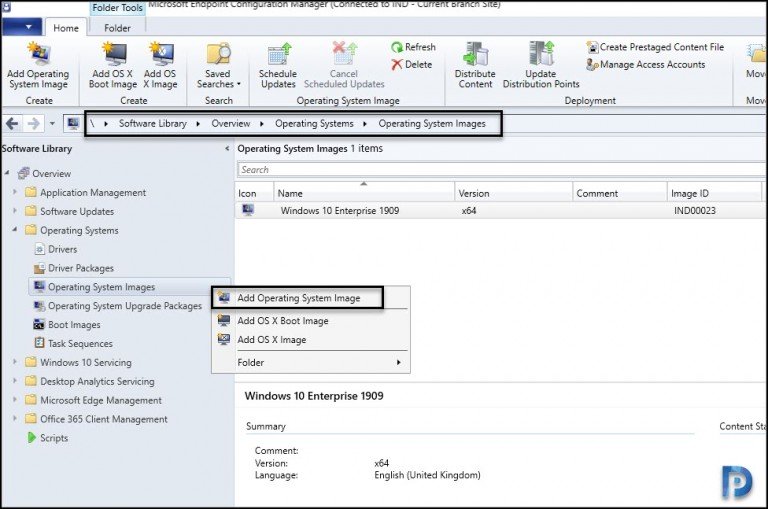The width and height of the screenshot is (768, 509).
Task: Sort list by Name column header
Action: click(364, 193)
